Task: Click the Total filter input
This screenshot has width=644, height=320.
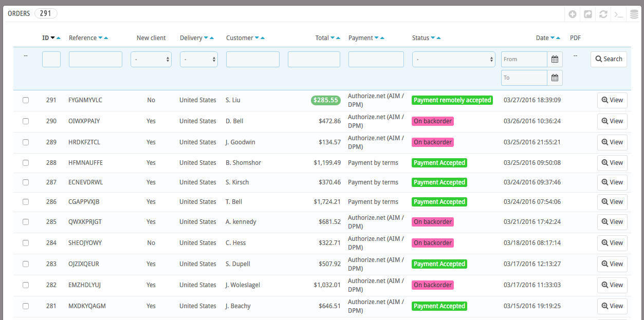Action: click(314, 59)
